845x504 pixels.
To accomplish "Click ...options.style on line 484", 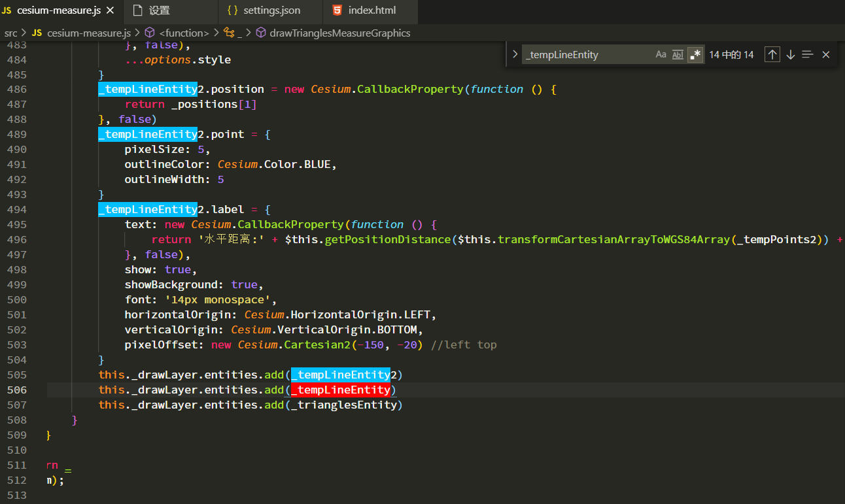I will pos(178,60).
